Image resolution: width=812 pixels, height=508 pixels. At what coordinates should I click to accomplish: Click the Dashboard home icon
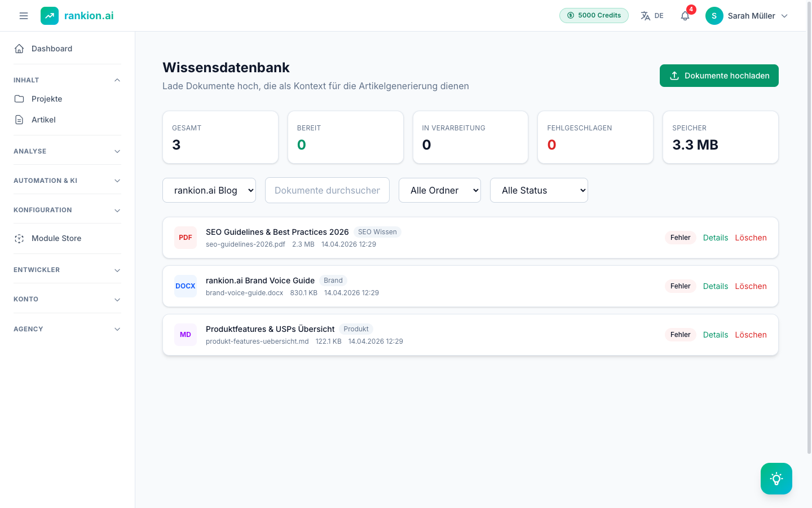point(19,49)
